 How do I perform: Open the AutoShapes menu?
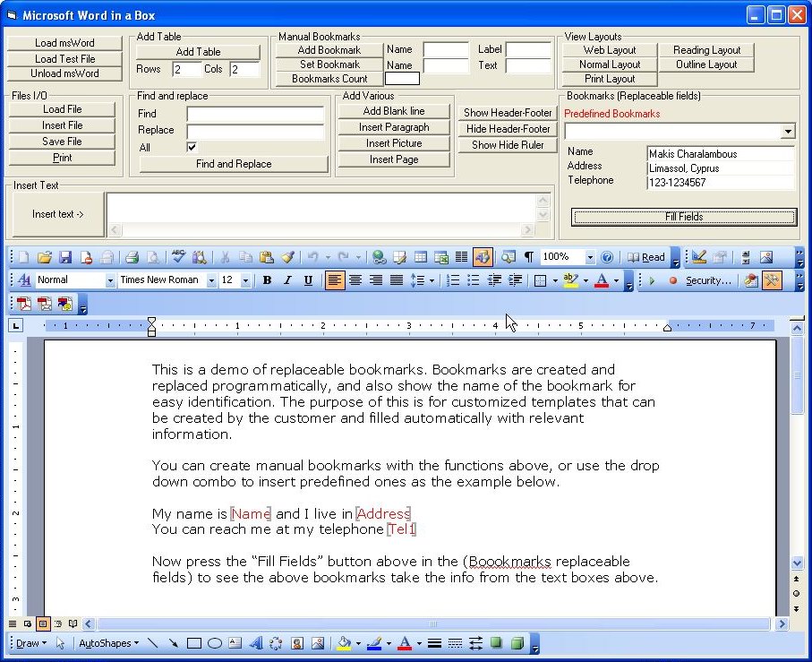click(x=107, y=643)
